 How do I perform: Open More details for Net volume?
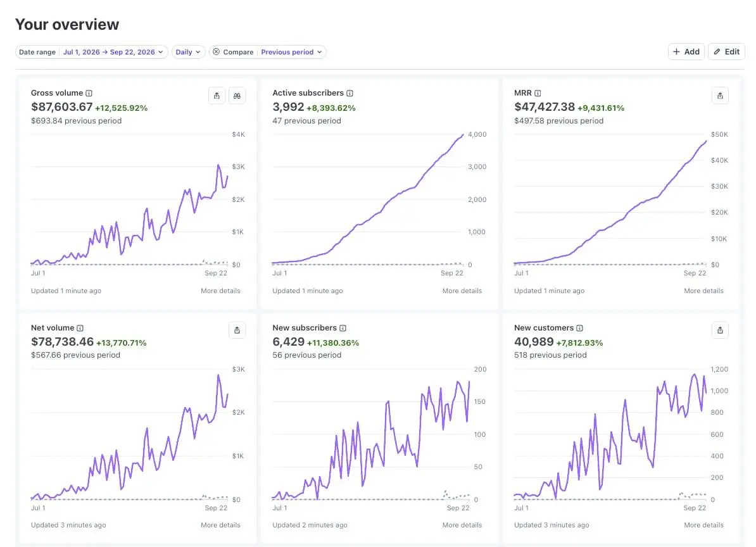220,525
